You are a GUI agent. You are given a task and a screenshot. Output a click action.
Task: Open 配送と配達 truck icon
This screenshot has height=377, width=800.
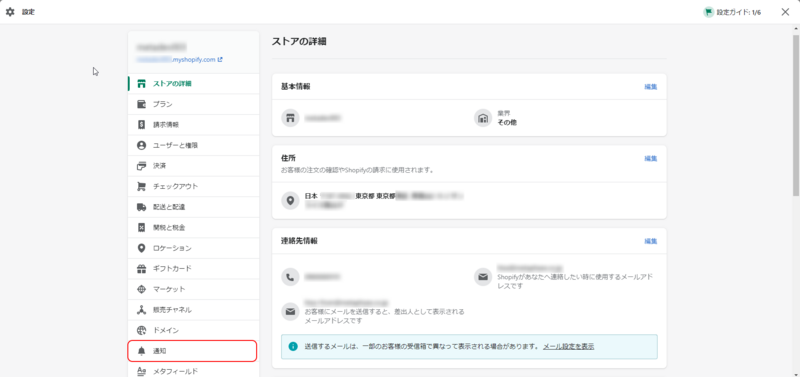point(142,207)
